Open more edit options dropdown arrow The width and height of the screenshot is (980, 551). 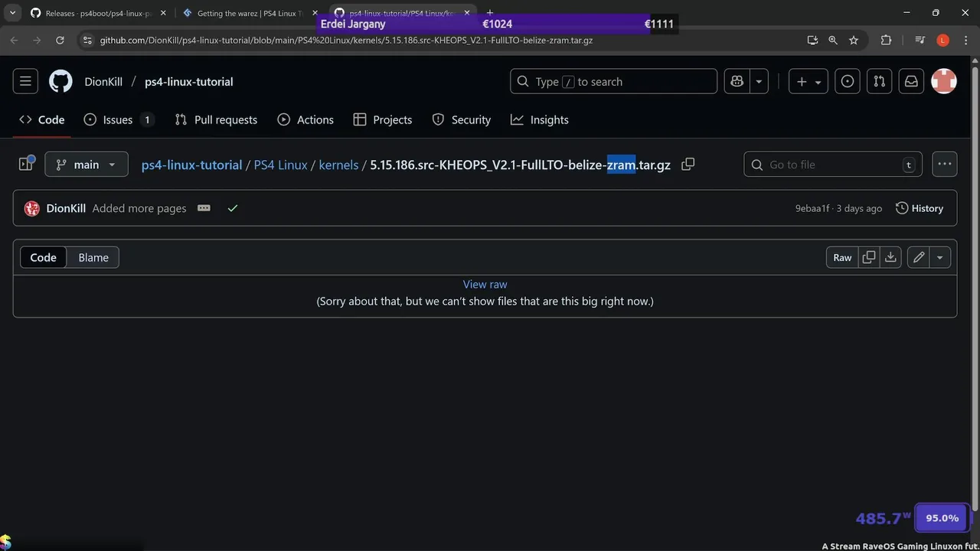[940, 257]
